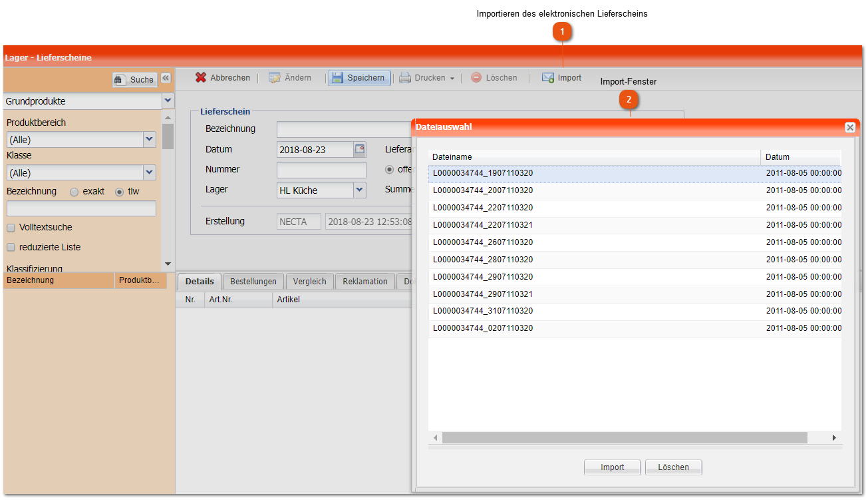Select file L0000034744_3107110320
The height and width of the screenshot is (500, 868).
pos(635,312)
